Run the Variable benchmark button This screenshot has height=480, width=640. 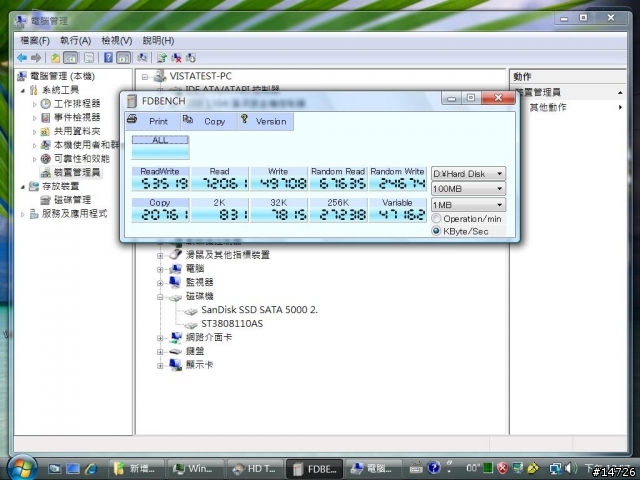click(397, 210)
